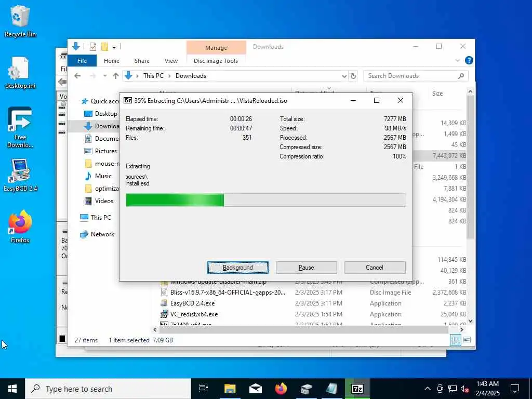Switch to large icons view layout
532x399 pixels.
[467, 340]
